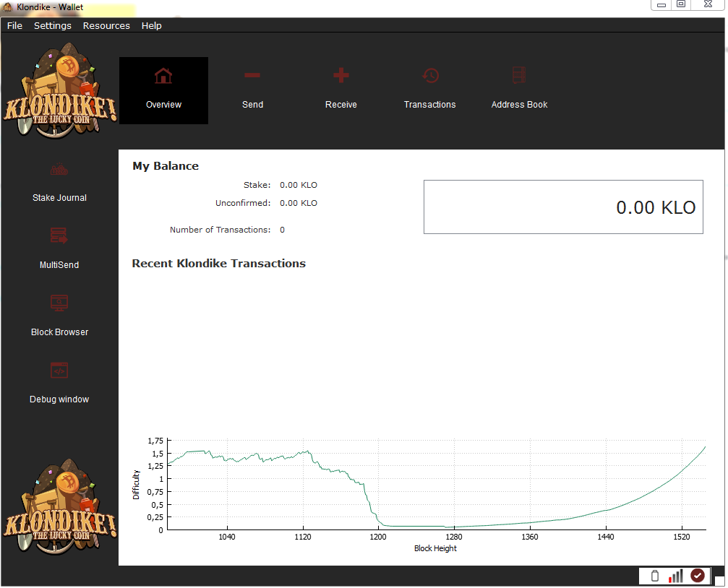
Task: Click the 1,75 difficulty axis tick
Action: coord(155,441)
